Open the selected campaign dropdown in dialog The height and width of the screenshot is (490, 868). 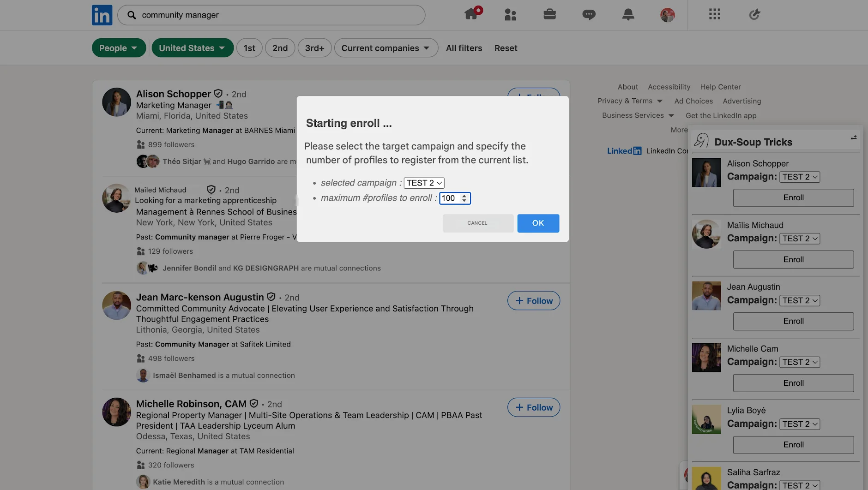(424, 183)
